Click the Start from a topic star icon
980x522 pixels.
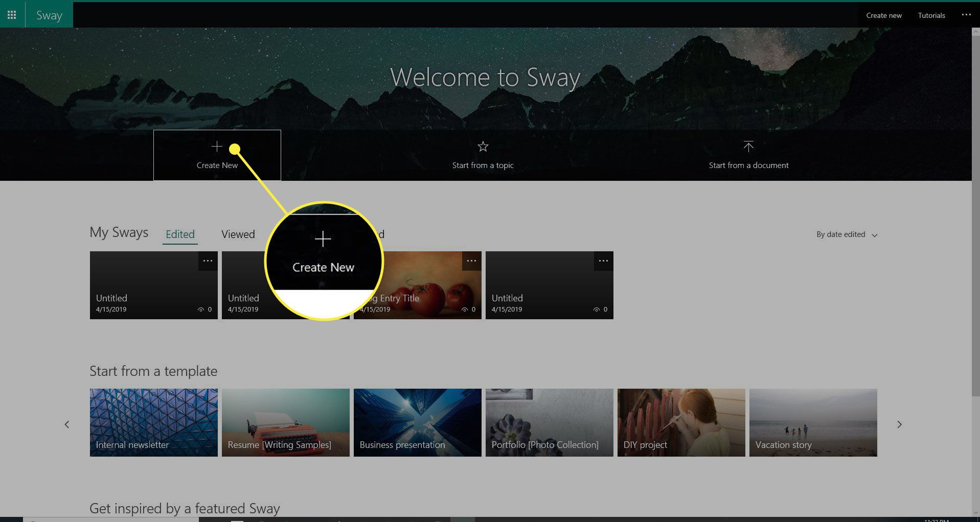(483, 147)
